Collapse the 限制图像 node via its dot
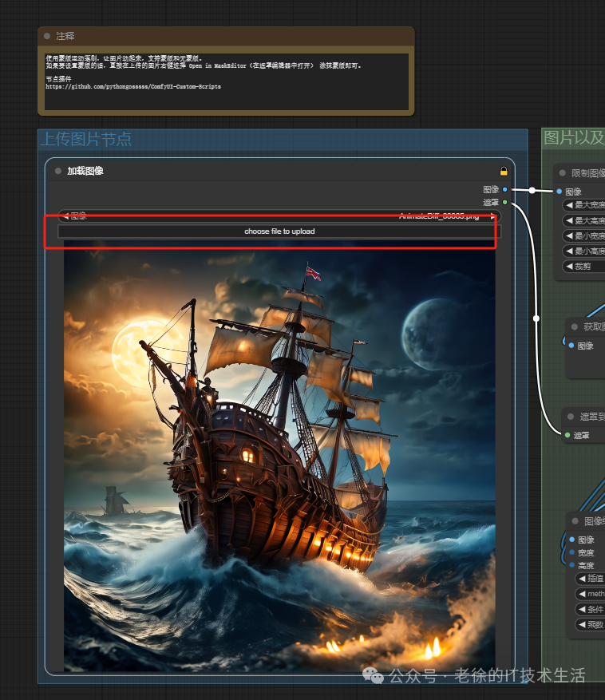 [563, 172]
